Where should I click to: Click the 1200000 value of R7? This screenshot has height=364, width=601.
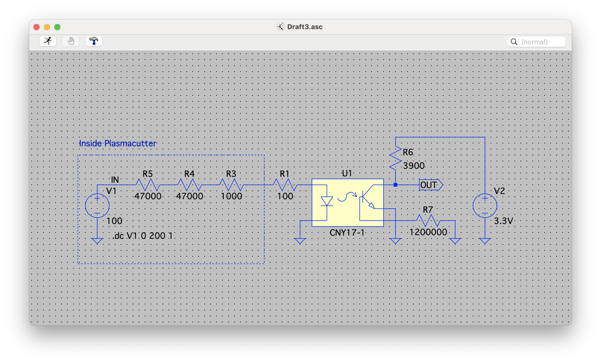(428, 232)
